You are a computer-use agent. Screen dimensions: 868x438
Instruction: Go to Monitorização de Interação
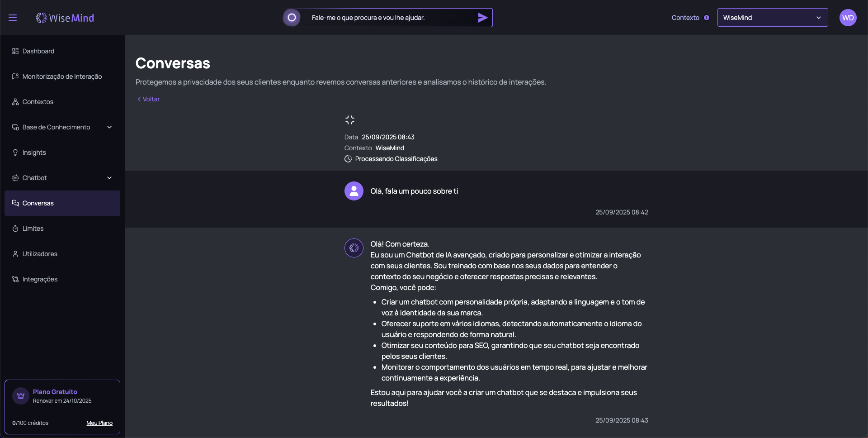62,76
